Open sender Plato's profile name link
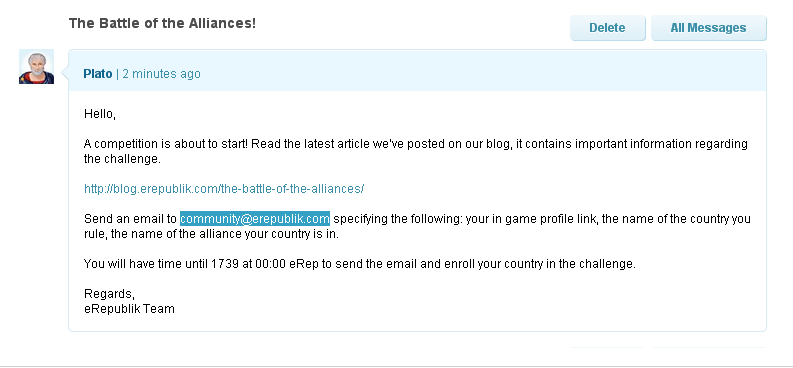Viewport: 793px width, 368px height. [x=98, y=74]
